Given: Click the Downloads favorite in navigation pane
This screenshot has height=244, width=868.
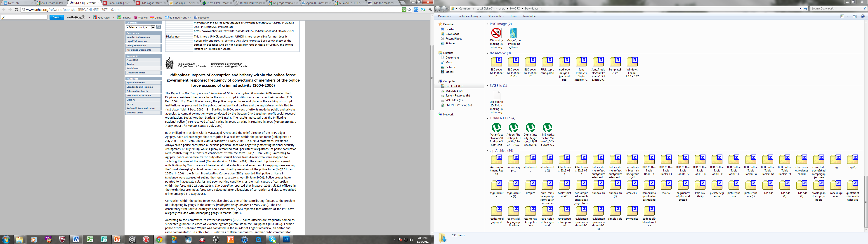Looking at the screenshot, I should (452, 34).
